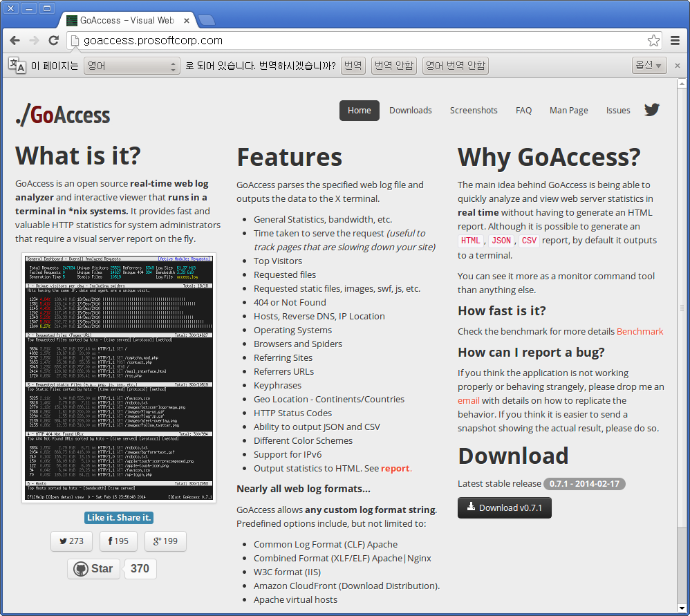
Task: Click the "Features" heading
Action: (290, 157)
